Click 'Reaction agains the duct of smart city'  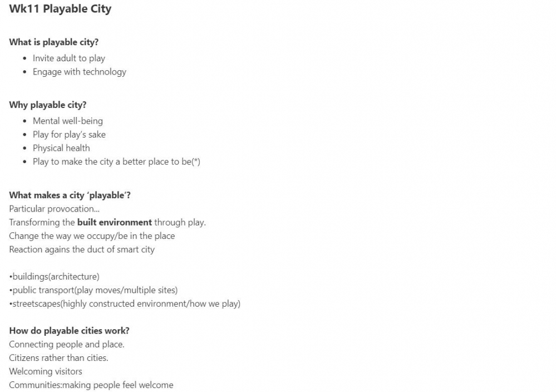(x=82, y=249)
